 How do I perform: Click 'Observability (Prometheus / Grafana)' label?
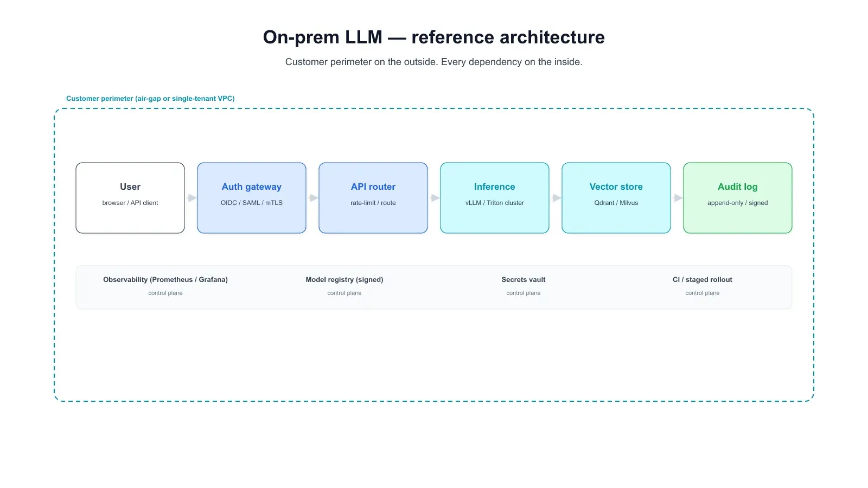pos(165,280)
